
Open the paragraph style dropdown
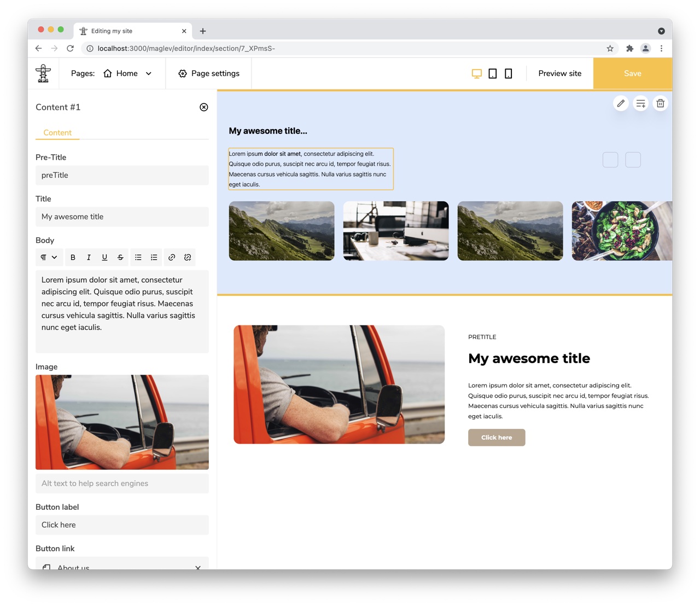[49, 257]
